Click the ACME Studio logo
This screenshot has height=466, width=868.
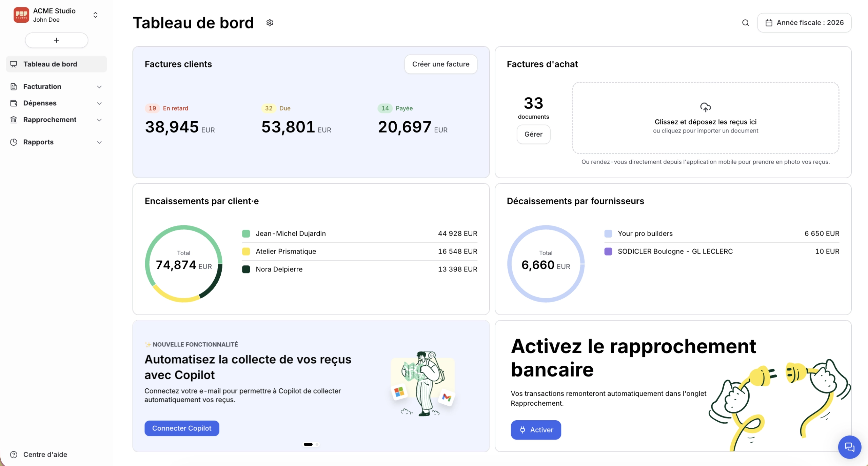[x=21, y=15]
